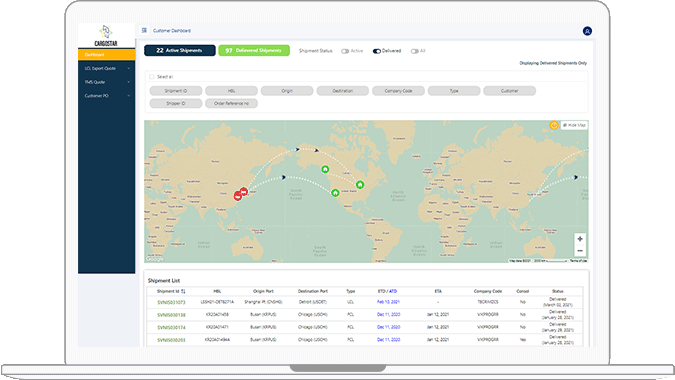Check the Select all checkbox
675x380 pixels.
pos(152,77)
